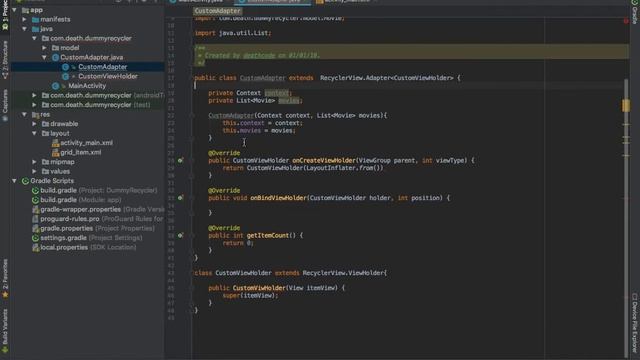Viewport: 640px width, 360px height.
Task: Click the onCreateViewHolder method name
Action: click(324, 160)
